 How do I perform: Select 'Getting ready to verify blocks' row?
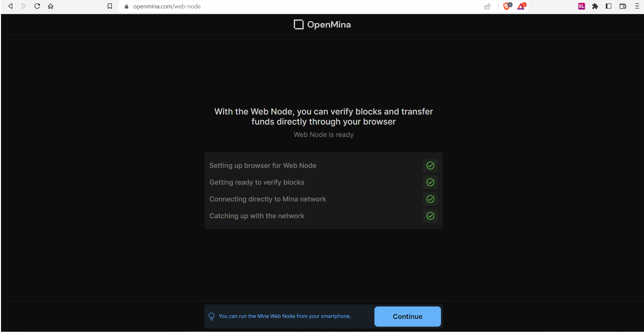pos(323,182)
